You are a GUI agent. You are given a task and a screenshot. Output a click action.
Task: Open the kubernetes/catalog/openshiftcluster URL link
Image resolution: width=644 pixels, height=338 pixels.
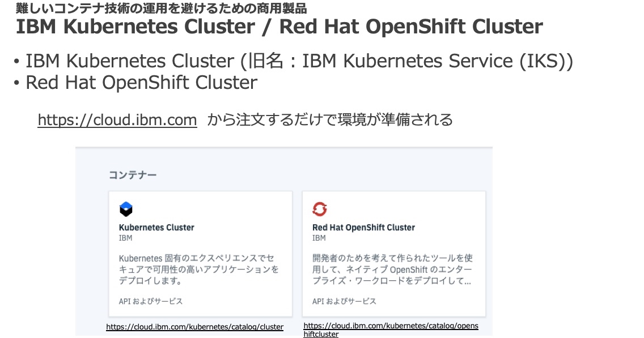tap(391, 330)
